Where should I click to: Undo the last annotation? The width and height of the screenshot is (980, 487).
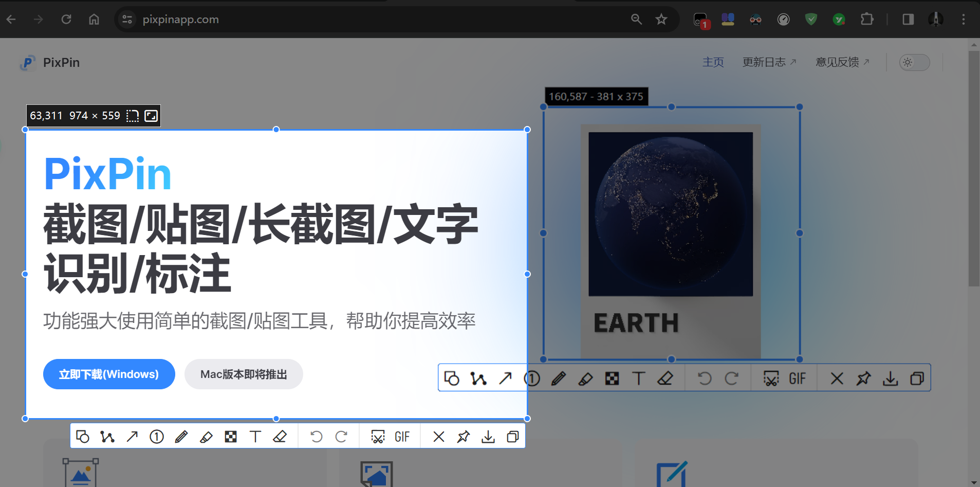pos(316,436)
